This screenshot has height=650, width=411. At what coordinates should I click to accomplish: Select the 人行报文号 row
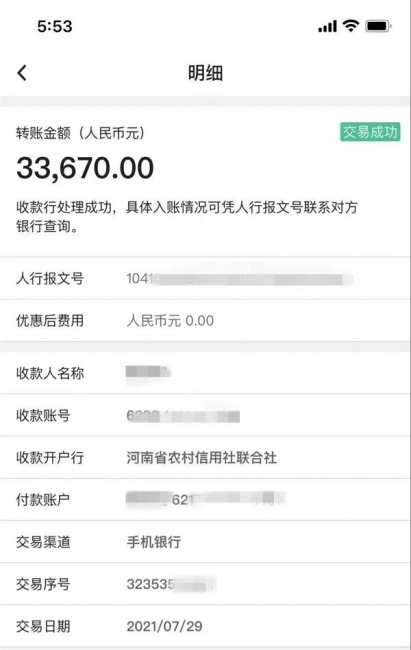coord(205,278)
